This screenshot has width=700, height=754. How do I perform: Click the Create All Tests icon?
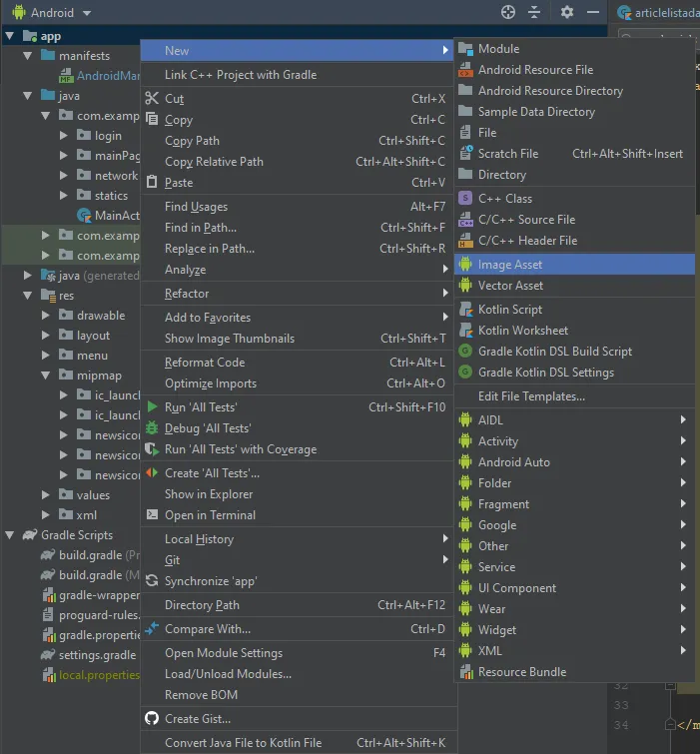(152, 472)
